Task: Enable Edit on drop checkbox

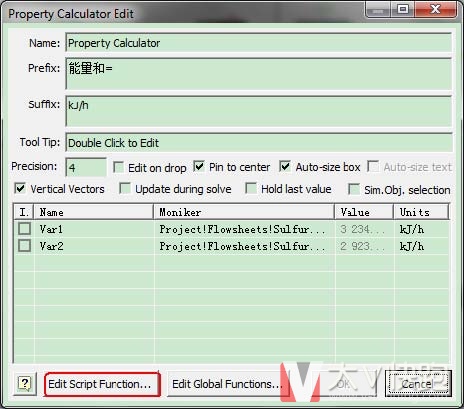Action: pyautogui.click(x=118, y=167)
